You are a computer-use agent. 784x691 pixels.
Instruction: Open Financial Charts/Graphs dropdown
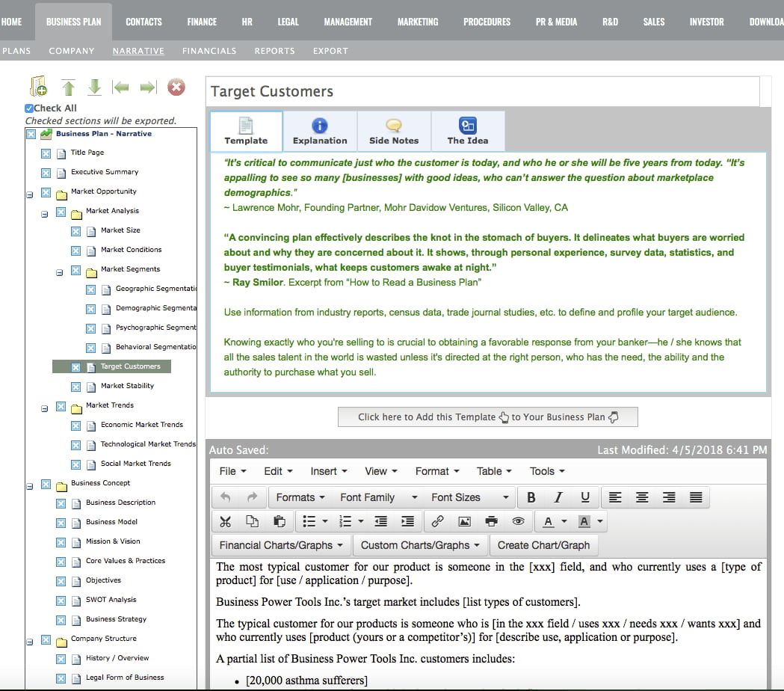[281, 545]
